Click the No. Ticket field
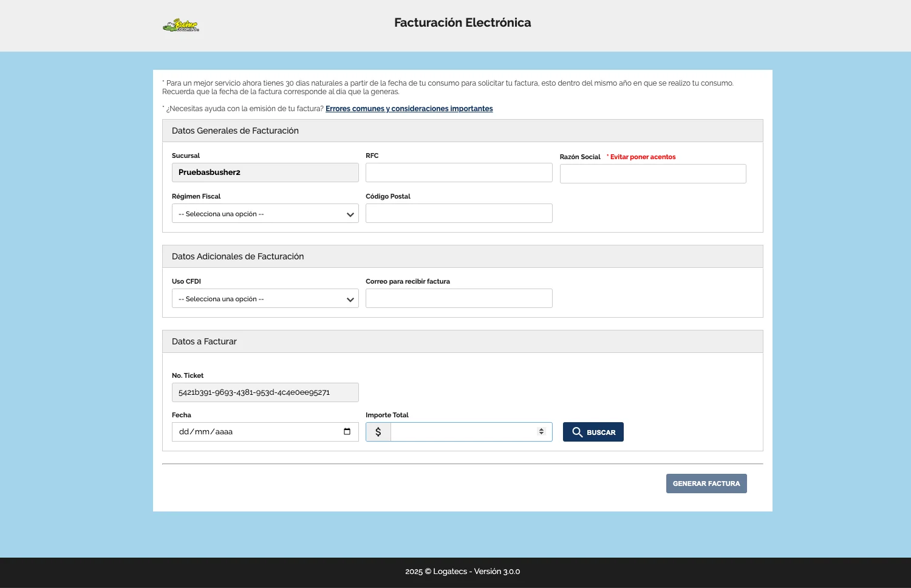Screen dimensions: 911x588 [265, 392]
